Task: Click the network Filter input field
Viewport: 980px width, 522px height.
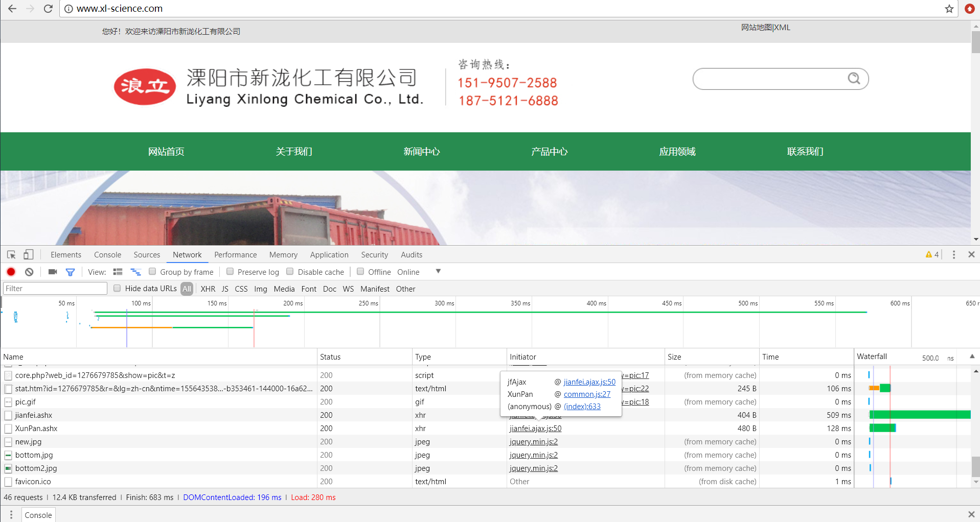Action: [55, 289]
